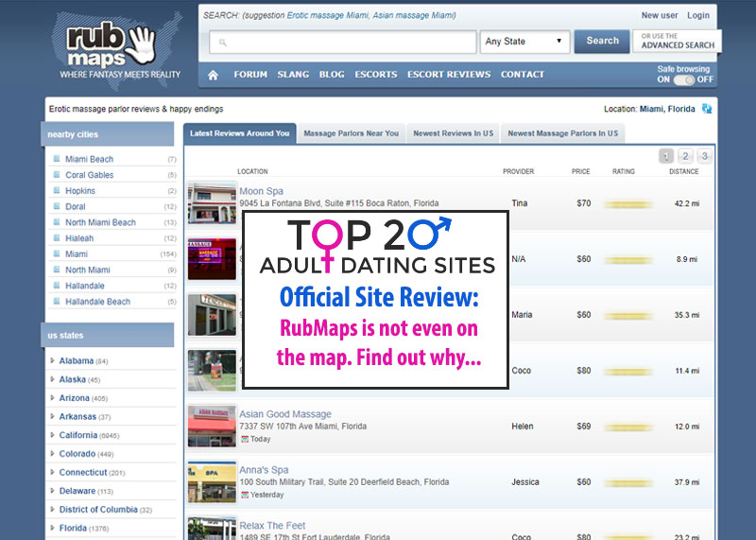
Task: Open the SLANG menu item
Action: [x=293, y=75]
